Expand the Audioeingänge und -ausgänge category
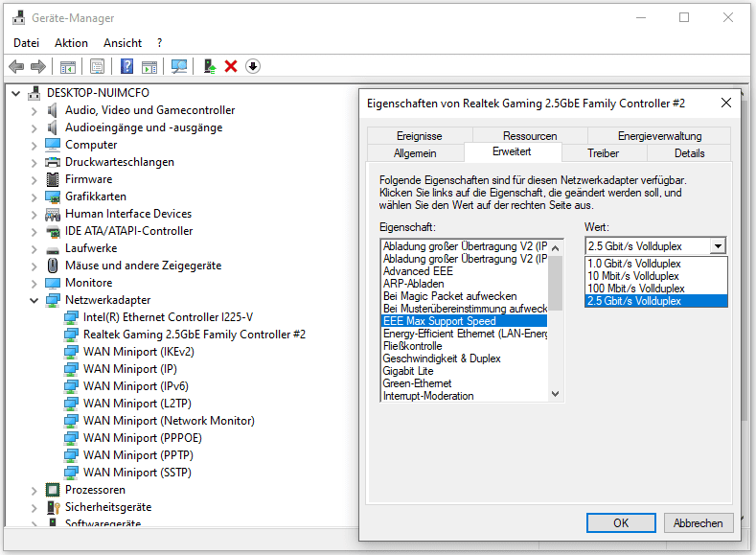The height and width of the screenshot is (555, 756). tap(34, 128)
